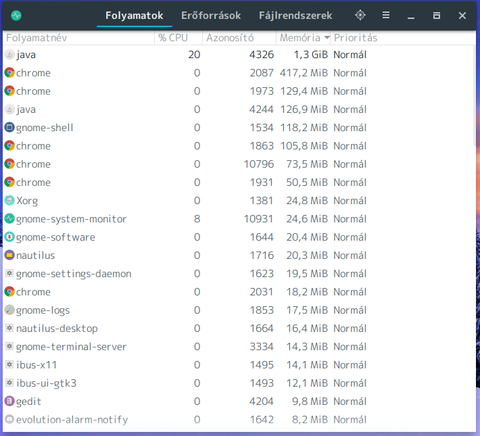480x436 pixels.
Task: Select the gnome-system-monitor process name
Action: (71, 219)
